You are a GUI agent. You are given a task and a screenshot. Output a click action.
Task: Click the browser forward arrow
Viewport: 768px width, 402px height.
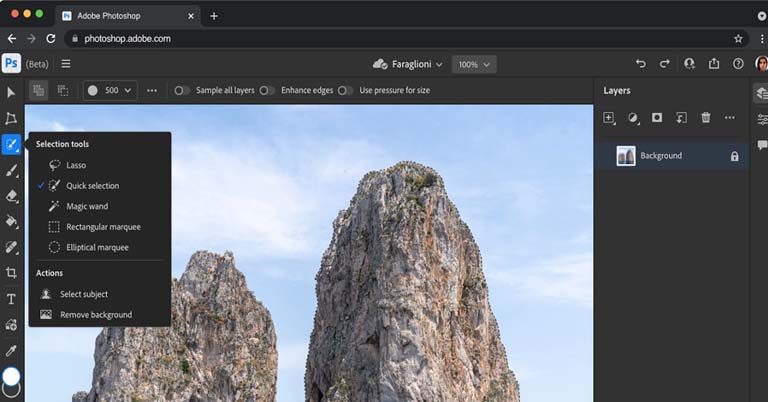coord(31,38)
